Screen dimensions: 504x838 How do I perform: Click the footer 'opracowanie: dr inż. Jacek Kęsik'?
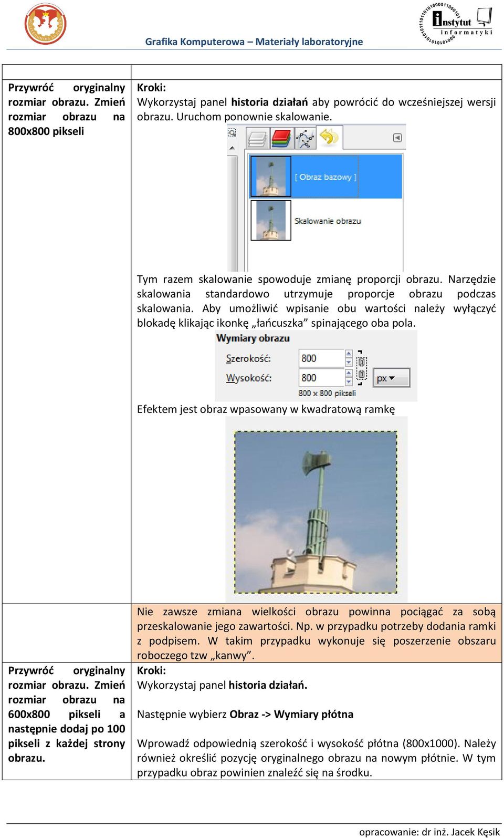coord(429,832)
